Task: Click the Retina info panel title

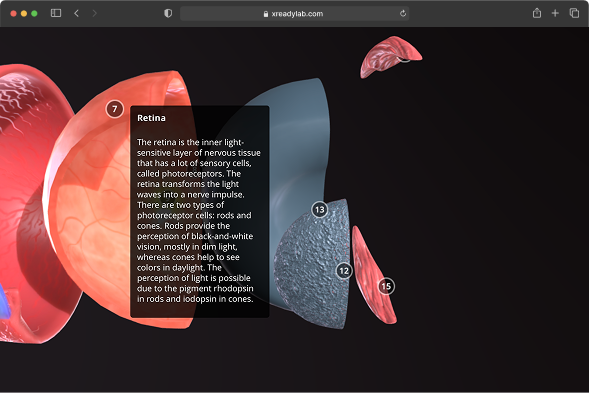Action: [151, 118]
